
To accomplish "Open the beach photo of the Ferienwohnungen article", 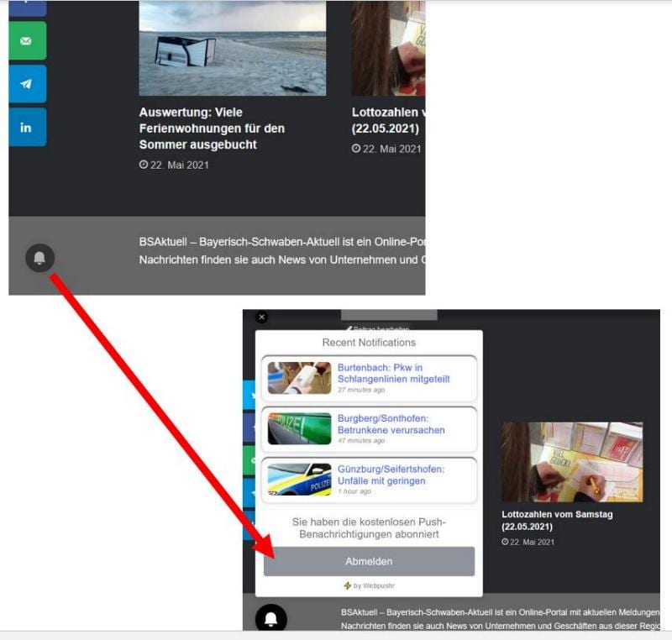I will point(233,48).
